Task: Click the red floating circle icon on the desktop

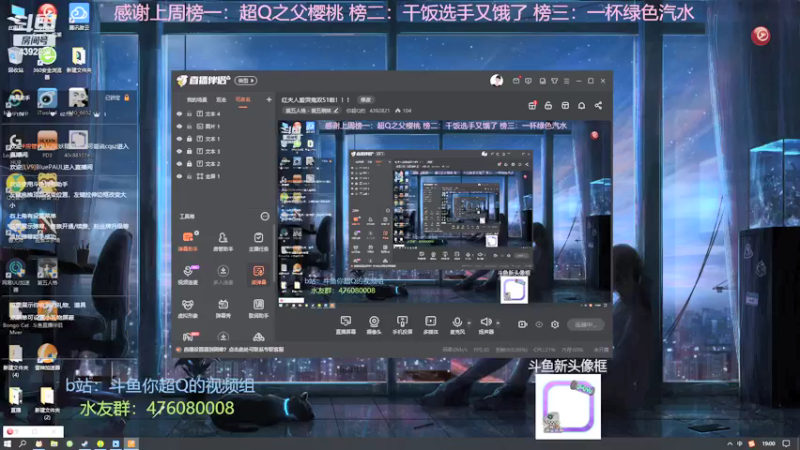Action: click(761, 36)
